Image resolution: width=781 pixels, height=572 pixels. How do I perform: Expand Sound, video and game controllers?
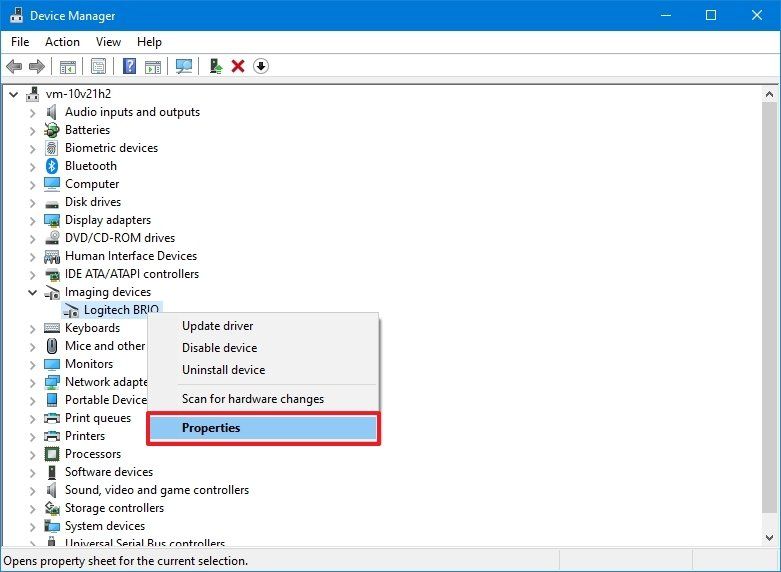32,490
